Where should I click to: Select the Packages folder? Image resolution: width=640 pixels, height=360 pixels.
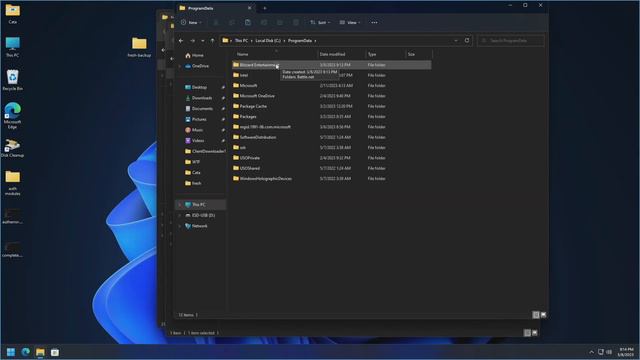coord(331,117)
